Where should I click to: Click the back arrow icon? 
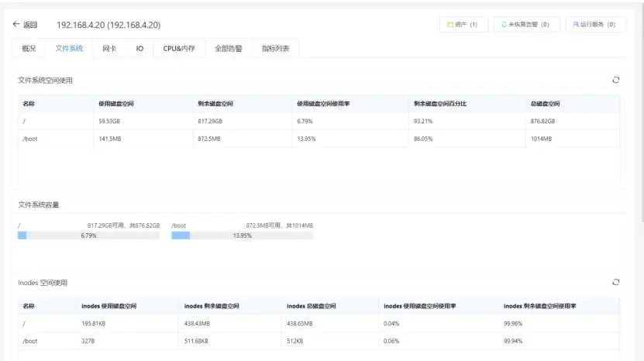click(16, 24)
